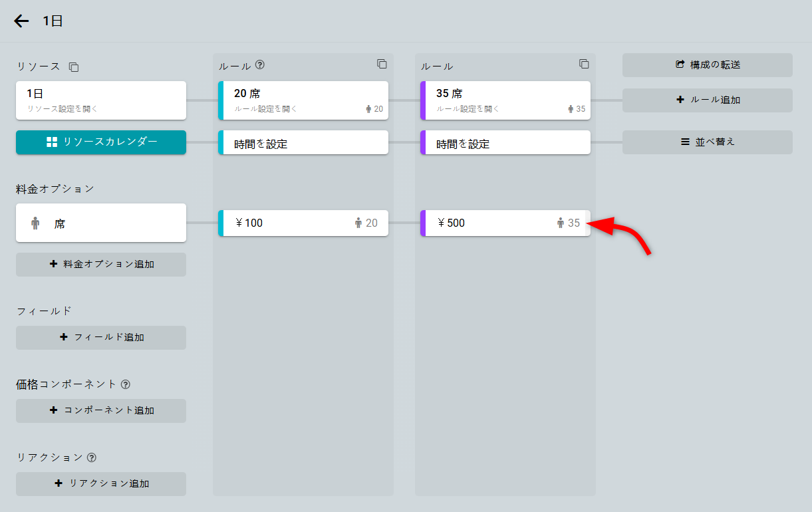
Task: Open the 35 席 rule settings
Action: (505, 100)
